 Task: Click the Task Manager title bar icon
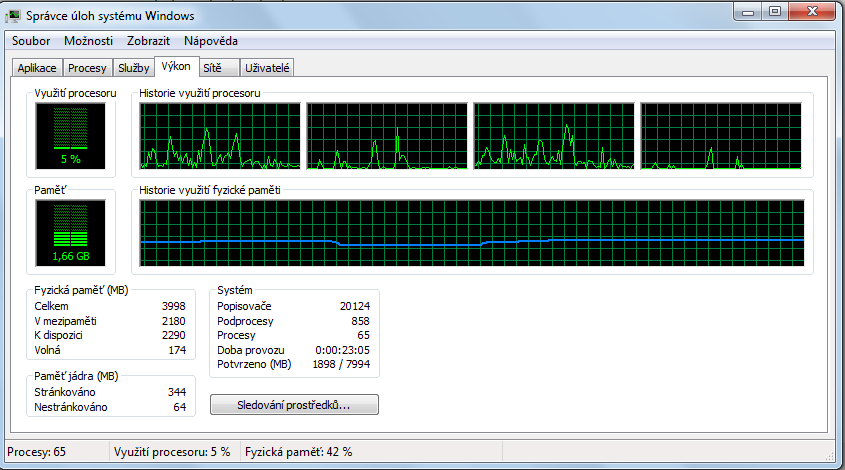(13, 17)
